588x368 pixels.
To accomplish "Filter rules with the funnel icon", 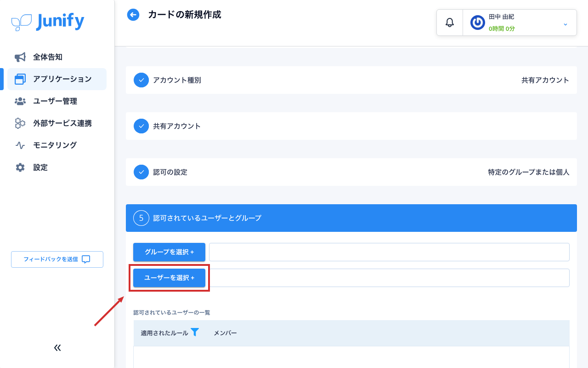I will coord(195,332).
